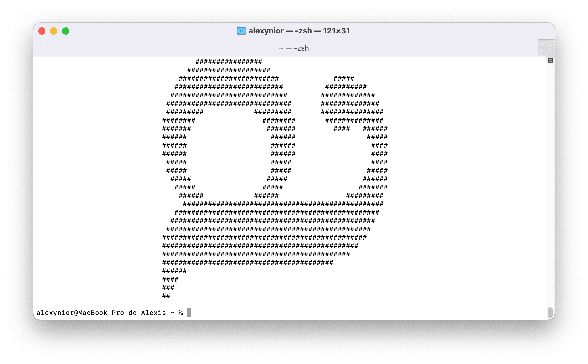This screenshot has width=588, height=364.
Task: Click the percent sign in the shell prompt
Action: click(x=180, y=312)
